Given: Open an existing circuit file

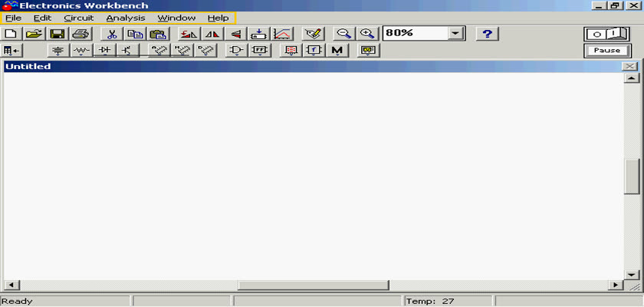Looking at the screenshot, I should (35, 34).
